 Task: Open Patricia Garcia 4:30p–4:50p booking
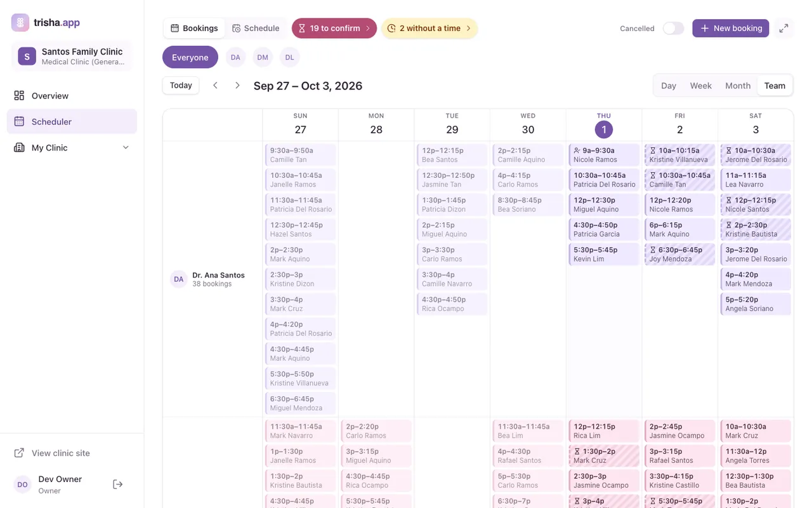[604, 229]
